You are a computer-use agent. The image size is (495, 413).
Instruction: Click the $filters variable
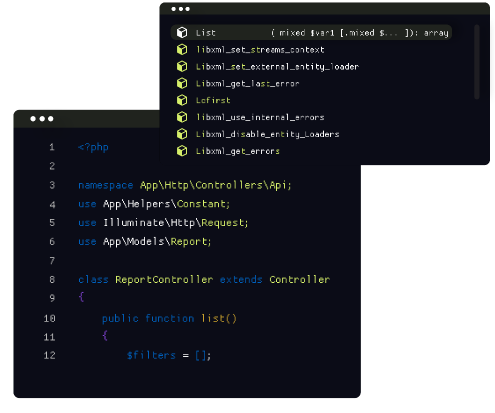coord(151,355)
